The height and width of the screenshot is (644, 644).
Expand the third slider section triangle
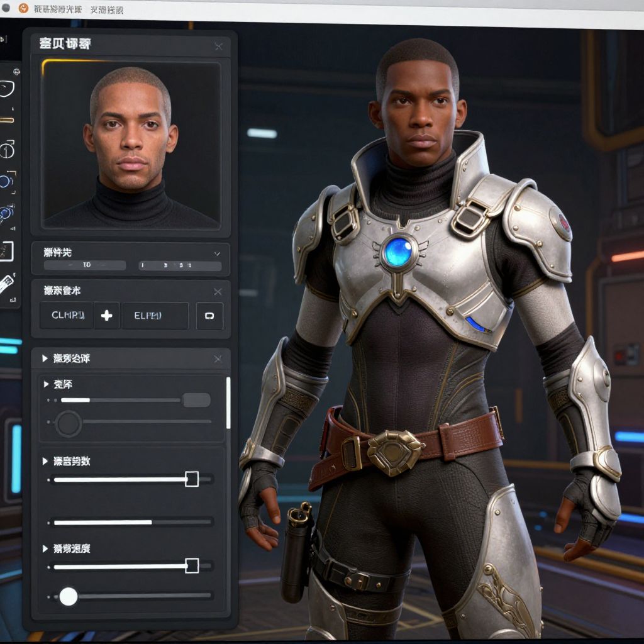pos(45,548)
